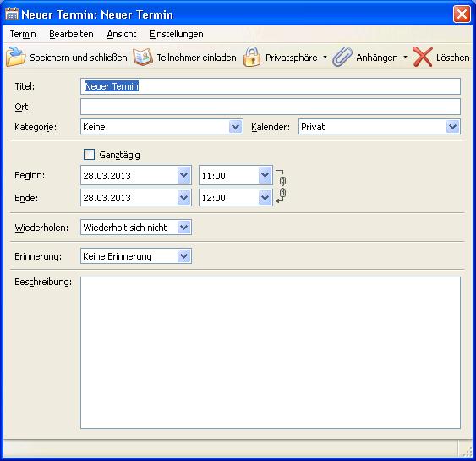The width and height of the screenshot is (476, 461).
Task: Expand the Kalender dropdown showing Privat
Action: (x=452, y=127)
